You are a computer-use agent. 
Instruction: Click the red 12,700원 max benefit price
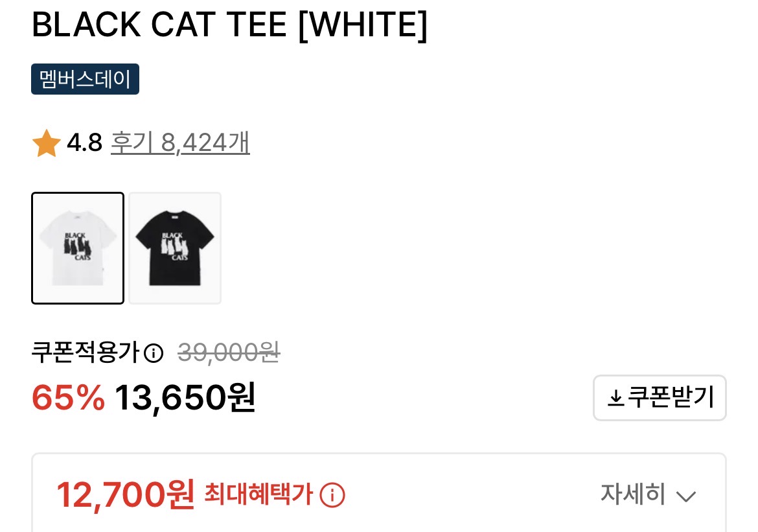126,495
